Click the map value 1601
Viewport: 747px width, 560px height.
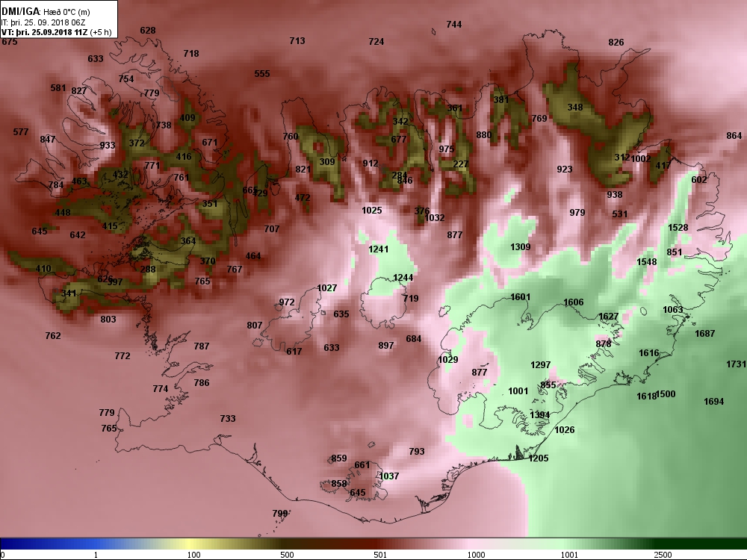520,297
